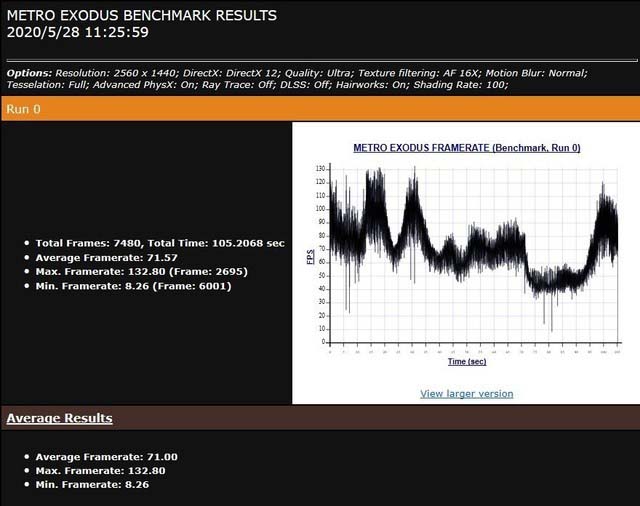Click 'Resolution: 2560 x 1440' option text
This screenshot has width=640, height=506.
point(116,73)
